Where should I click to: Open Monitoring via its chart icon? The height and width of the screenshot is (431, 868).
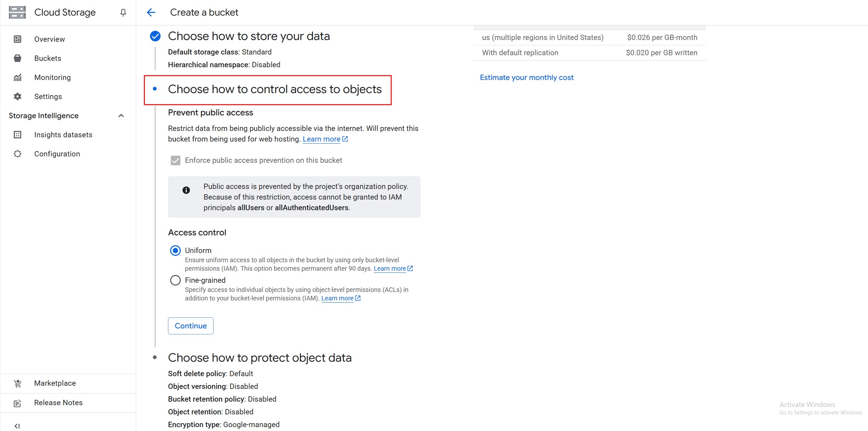click(17, 77)
